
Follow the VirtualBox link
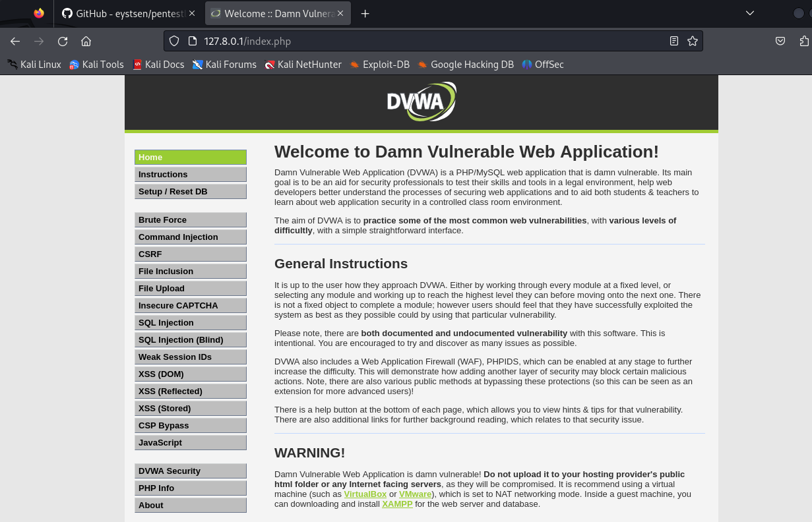[365, 494]
